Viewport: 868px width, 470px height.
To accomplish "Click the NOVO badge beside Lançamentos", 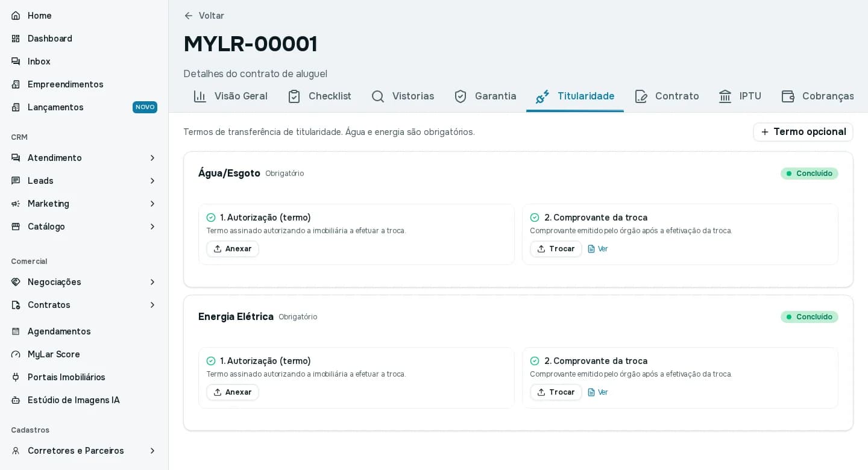I will tap(145, 107).
